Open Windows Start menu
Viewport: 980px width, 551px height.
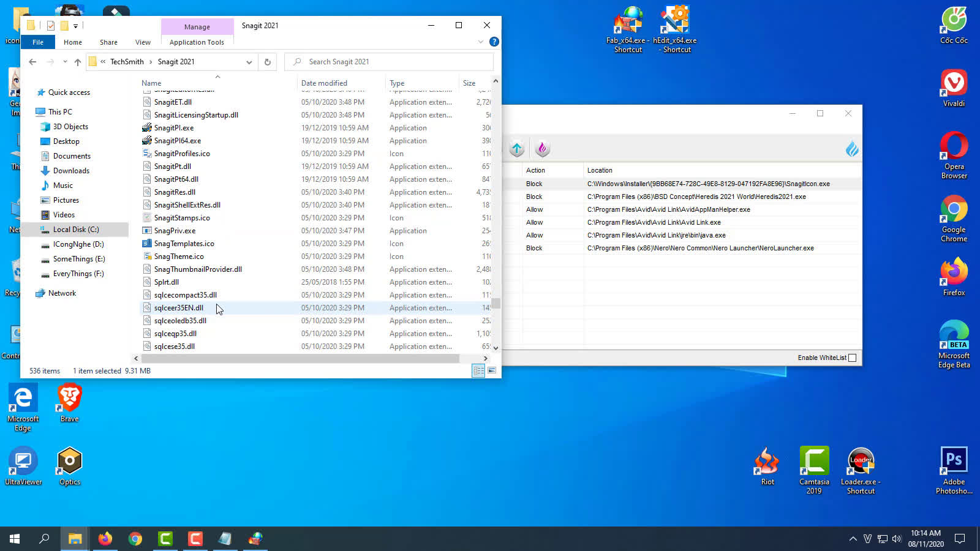click(15, 539)
